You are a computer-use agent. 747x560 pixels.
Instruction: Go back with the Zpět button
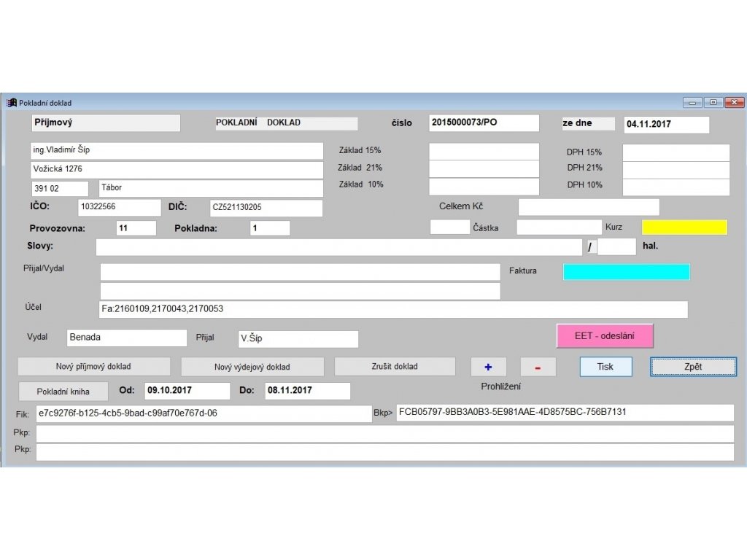(693, 367)
